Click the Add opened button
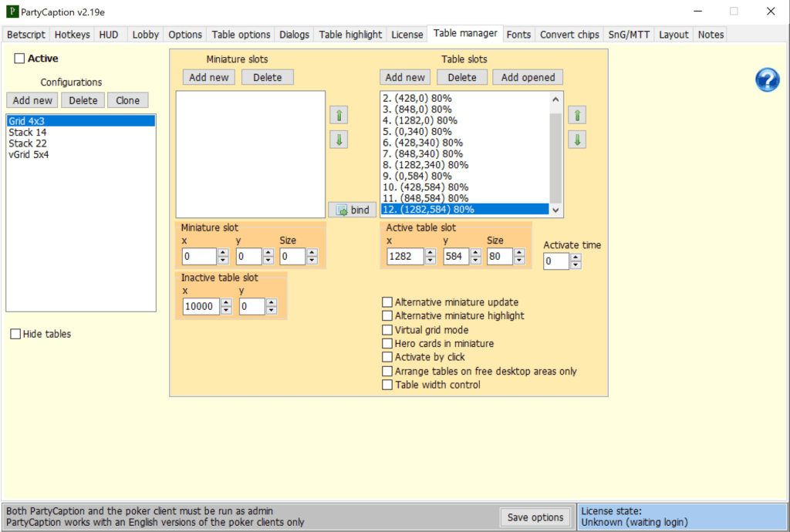The image size is (790, 532). [x=528, y=78]
